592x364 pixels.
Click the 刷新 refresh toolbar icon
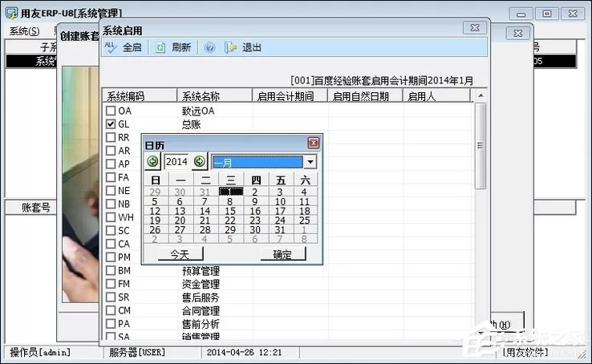coord(160,47)
